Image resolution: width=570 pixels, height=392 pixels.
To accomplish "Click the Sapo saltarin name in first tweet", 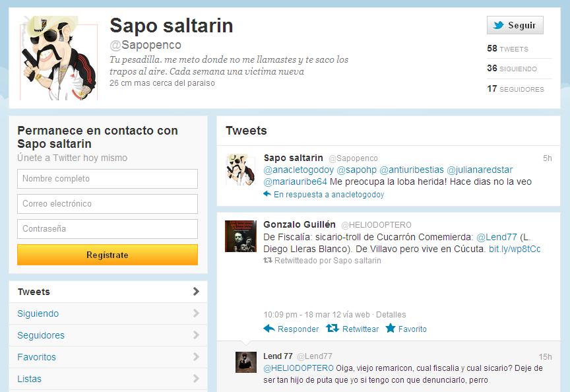I will [294, 158].
